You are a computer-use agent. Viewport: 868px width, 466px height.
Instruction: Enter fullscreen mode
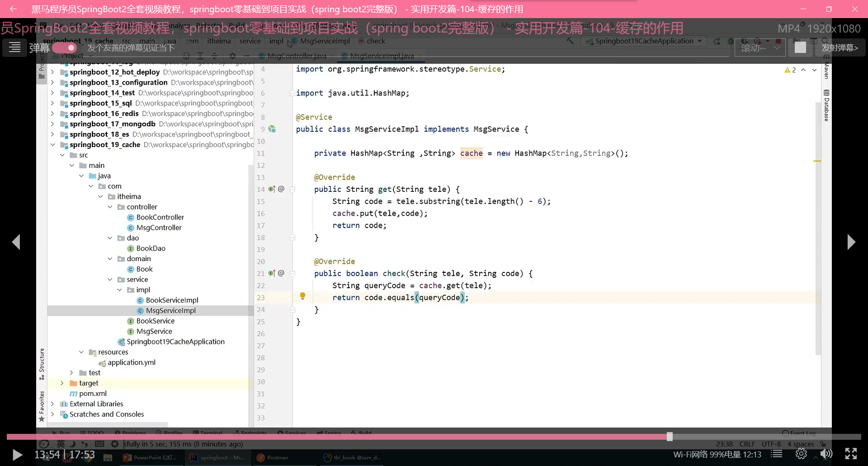851,454
